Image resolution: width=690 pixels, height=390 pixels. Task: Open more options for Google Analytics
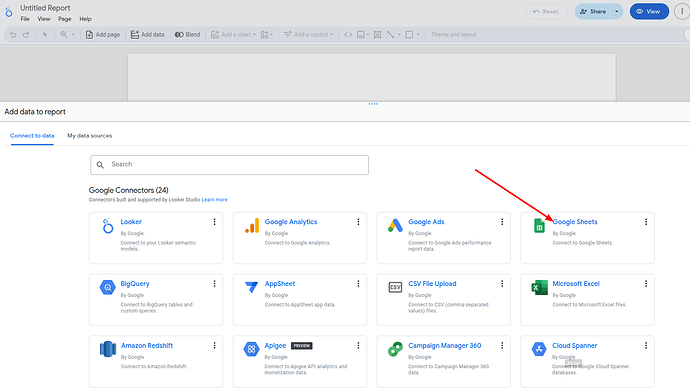(x=358, y=222)
